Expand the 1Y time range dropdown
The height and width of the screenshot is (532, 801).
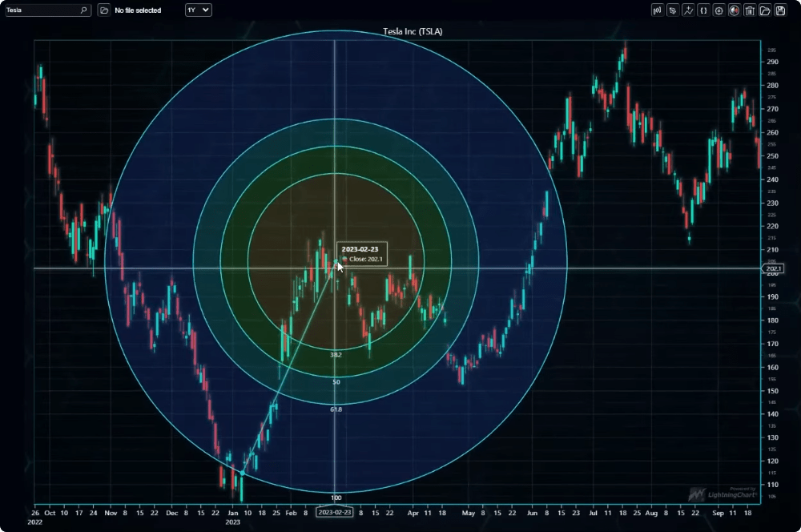[198, 10]
